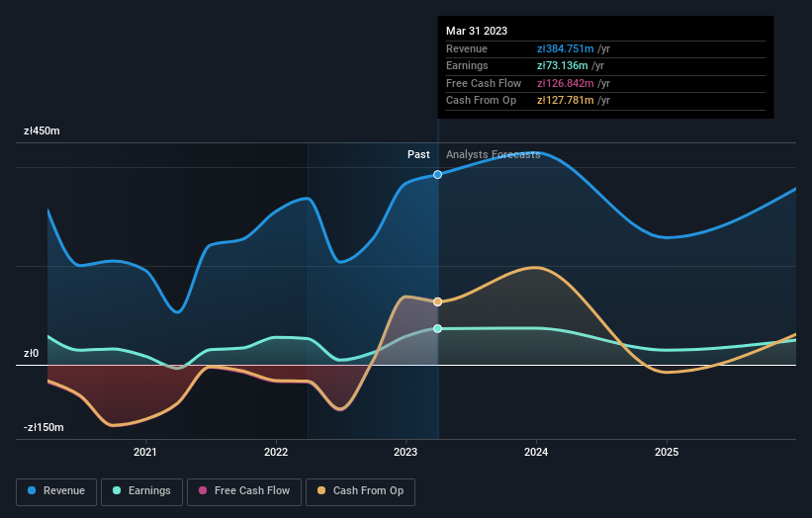Click the pink Free Cash Flow legend dot

coord(203,490)
